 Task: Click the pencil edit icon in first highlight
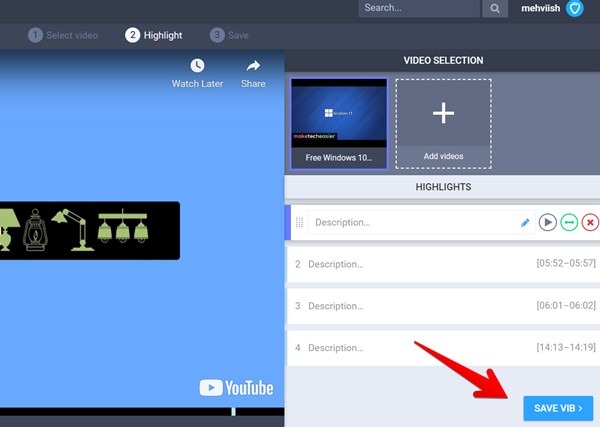pos(525,223)
